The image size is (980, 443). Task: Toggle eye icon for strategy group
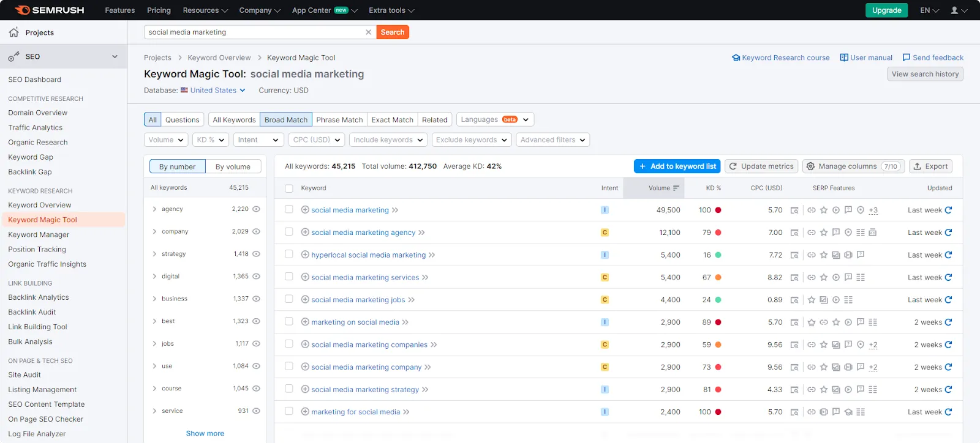pos(256,253)
